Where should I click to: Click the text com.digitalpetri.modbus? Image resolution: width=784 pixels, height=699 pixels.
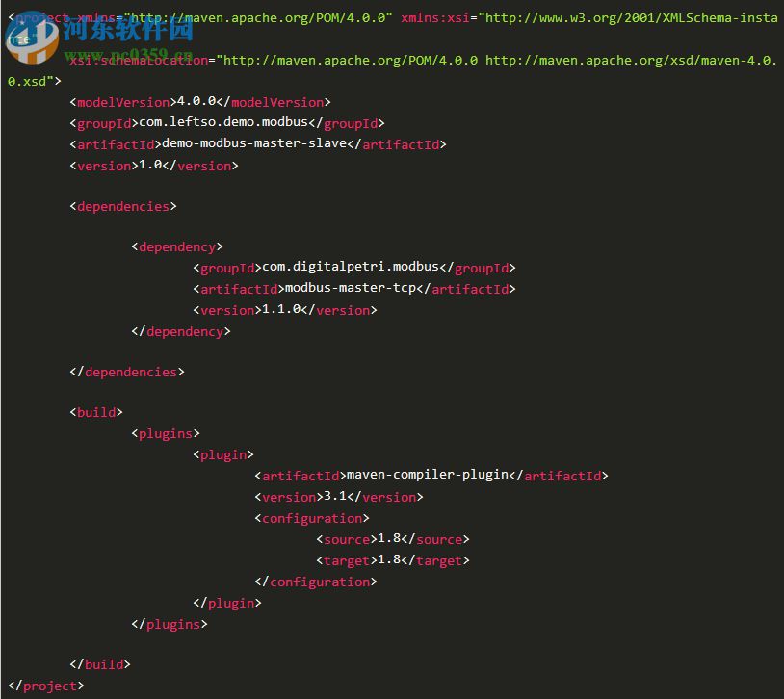[351, 267]
